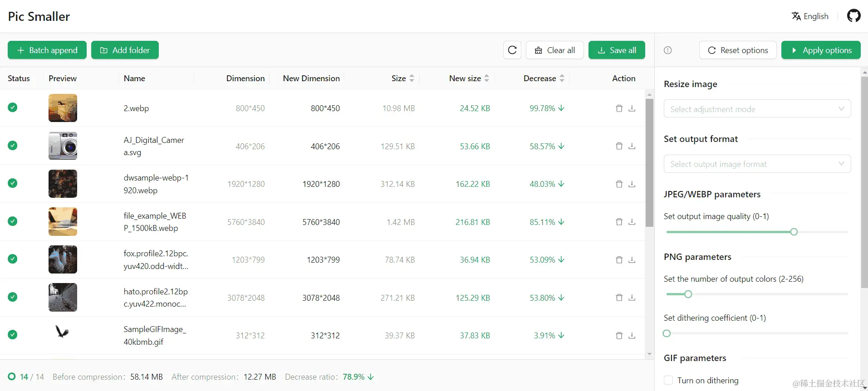Delete dwsample-webp-1920.webp from list
868x391 pixels.
coord(619,184)
